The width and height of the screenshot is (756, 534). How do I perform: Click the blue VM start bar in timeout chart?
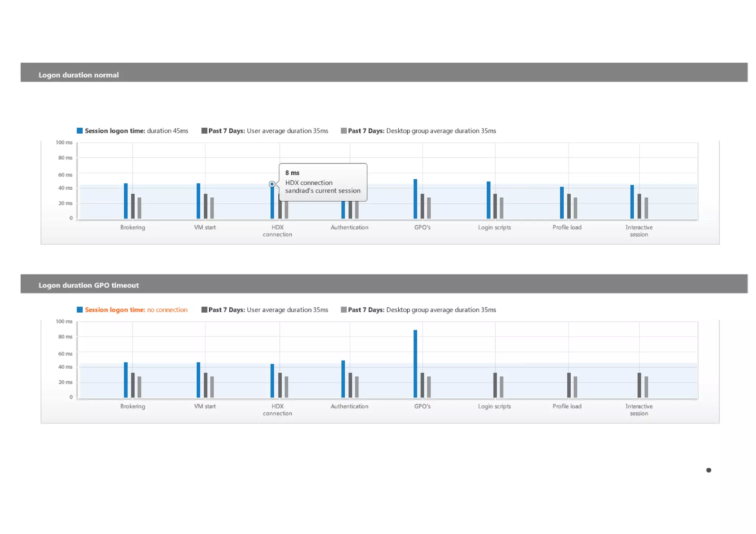pos(199,380)
